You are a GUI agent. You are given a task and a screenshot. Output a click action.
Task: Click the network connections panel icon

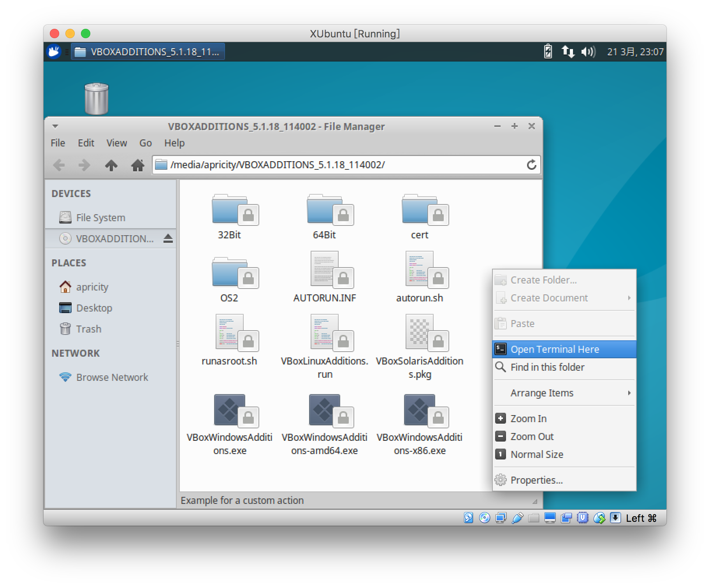[x=568, y=52]
